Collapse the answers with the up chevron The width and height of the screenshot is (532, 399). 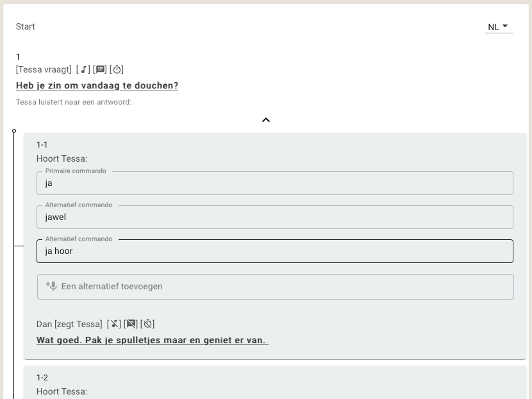[x=266, y=120]
